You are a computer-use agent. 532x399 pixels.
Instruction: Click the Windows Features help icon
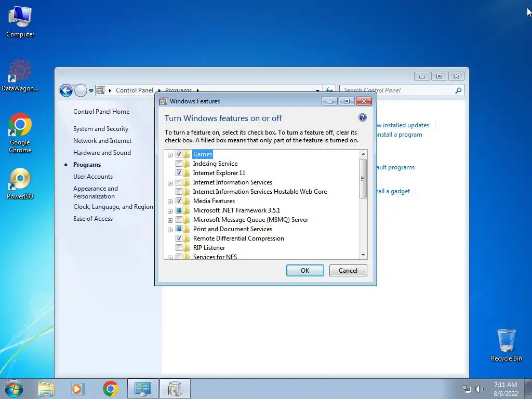pos(362,117)
